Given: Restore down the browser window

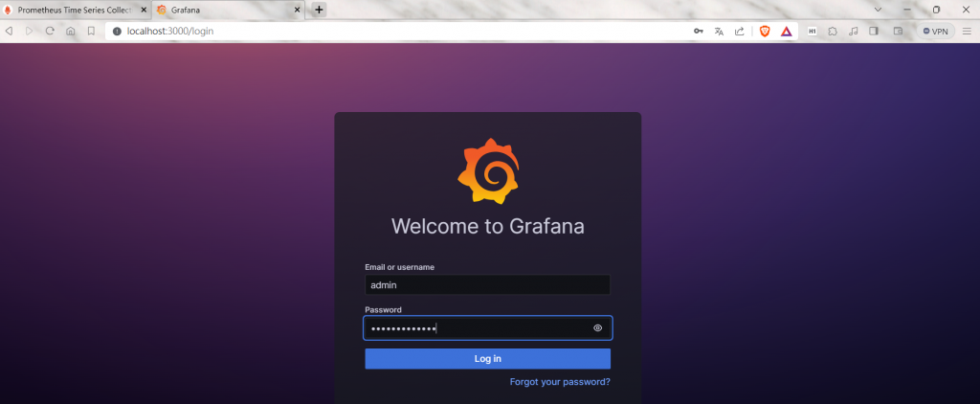Looking at the screenshot, I should (x=936, y=10).
